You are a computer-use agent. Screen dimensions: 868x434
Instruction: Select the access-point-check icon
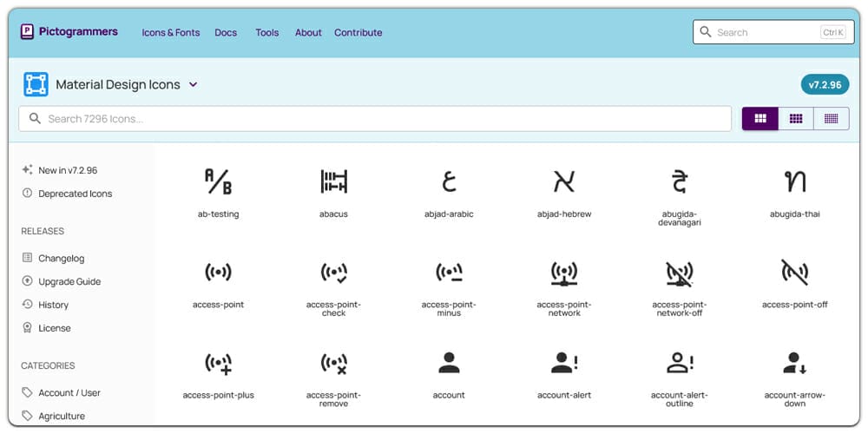(x=334, y=273)
